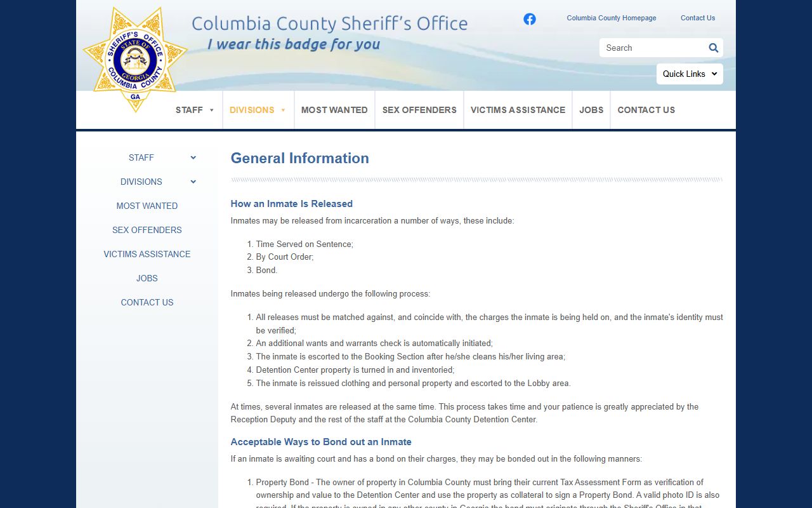This screenshot has height=508, width=812.
Task: Click the Contact Us header link
Action: [698, 18]
